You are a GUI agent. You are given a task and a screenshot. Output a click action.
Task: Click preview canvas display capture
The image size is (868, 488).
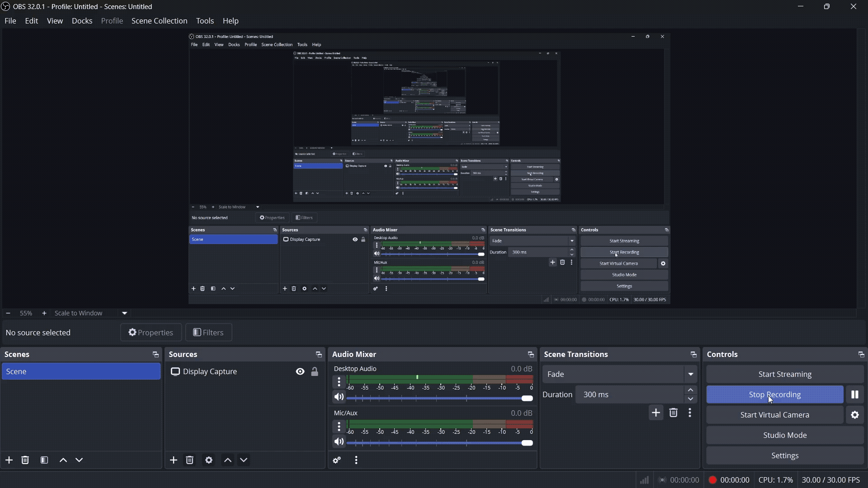429,169
